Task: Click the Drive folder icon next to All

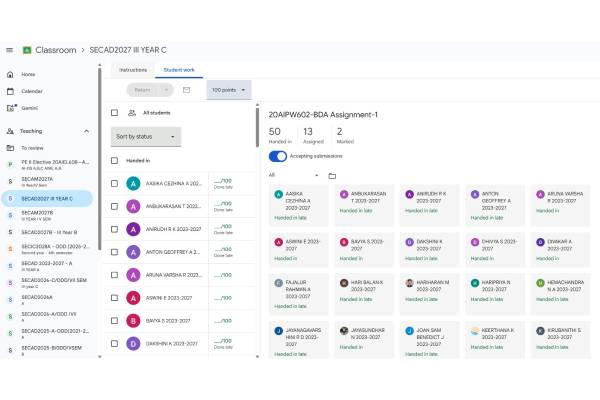Action: [332, 175]
